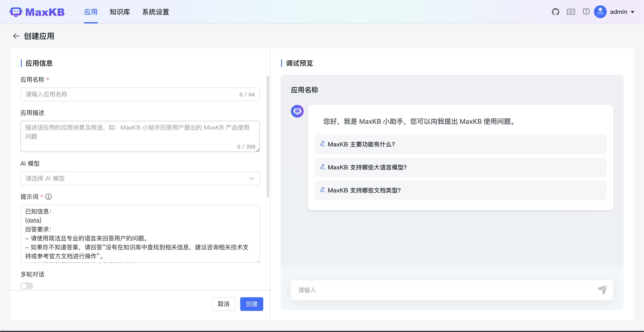Screen dimensions: 644x332
Task: Toggle the 多轮对话 switch
Action: pos(27,286)
